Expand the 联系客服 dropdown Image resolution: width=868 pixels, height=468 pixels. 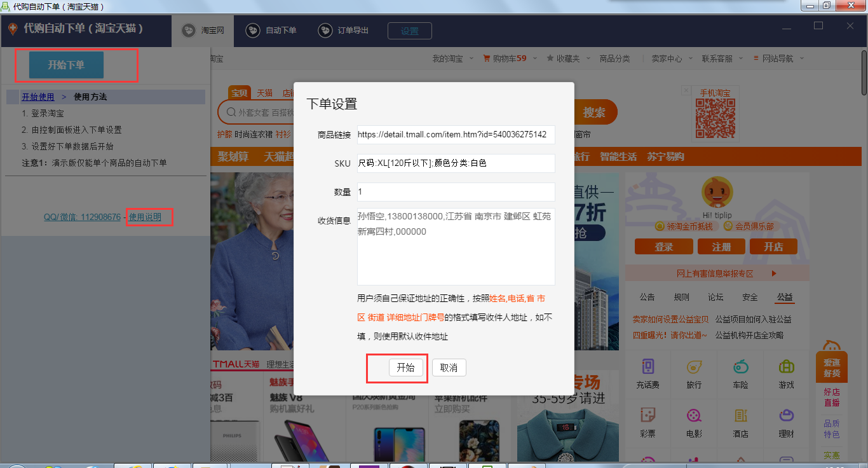click(722, 59)
